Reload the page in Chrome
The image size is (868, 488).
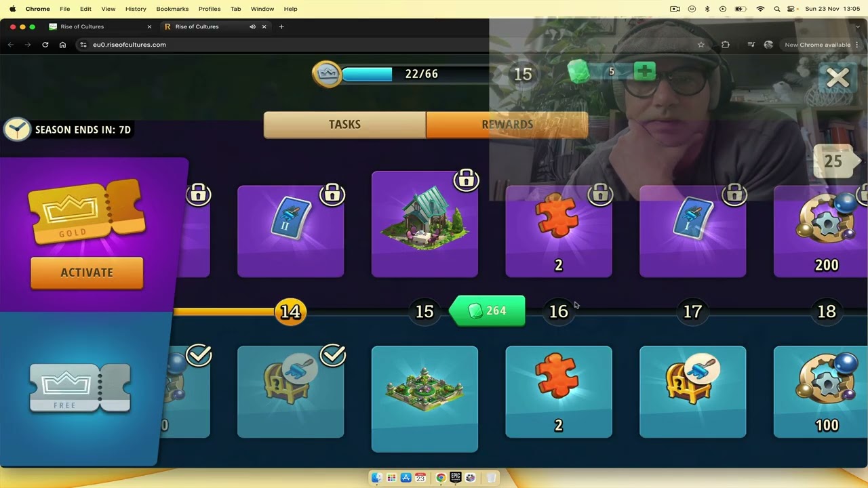point(45,45)
